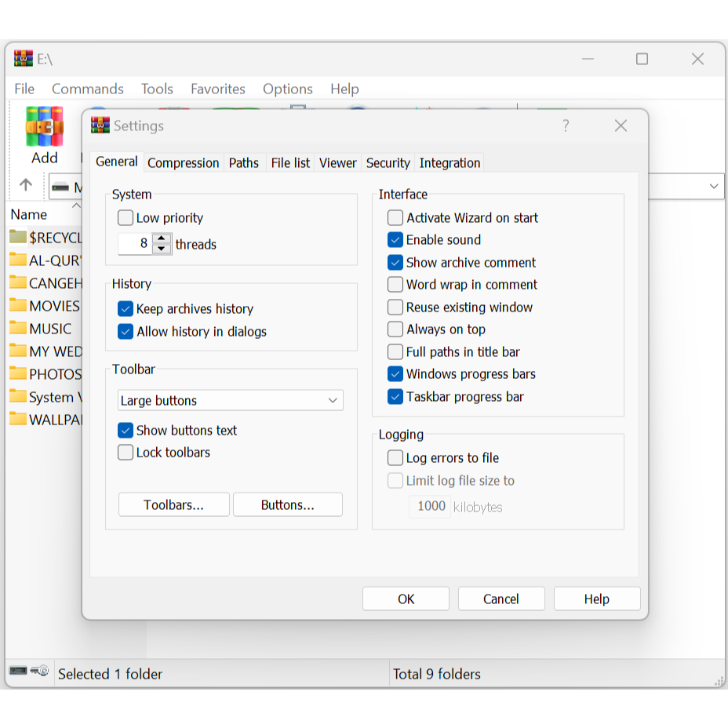The height and width of the screenshot is (728, 728).
Task: Expand the address bar path dropdown
Action: pos(714,187)
